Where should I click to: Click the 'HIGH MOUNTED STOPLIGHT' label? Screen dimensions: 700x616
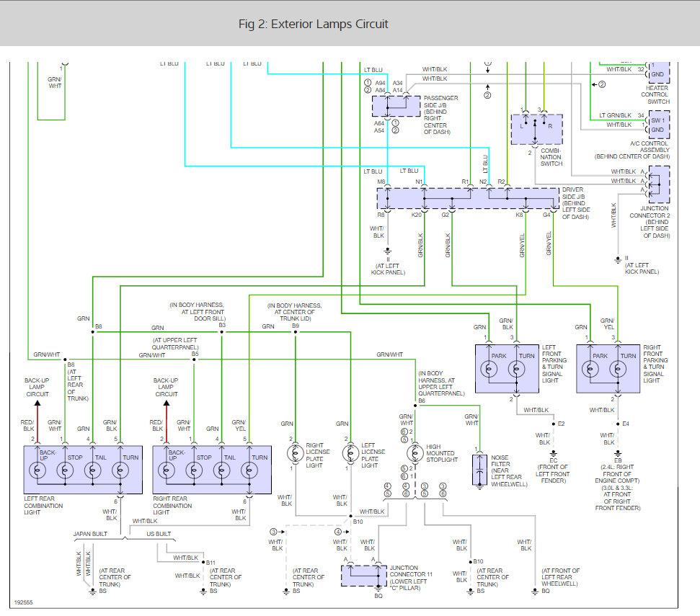(x=442, y=452)
